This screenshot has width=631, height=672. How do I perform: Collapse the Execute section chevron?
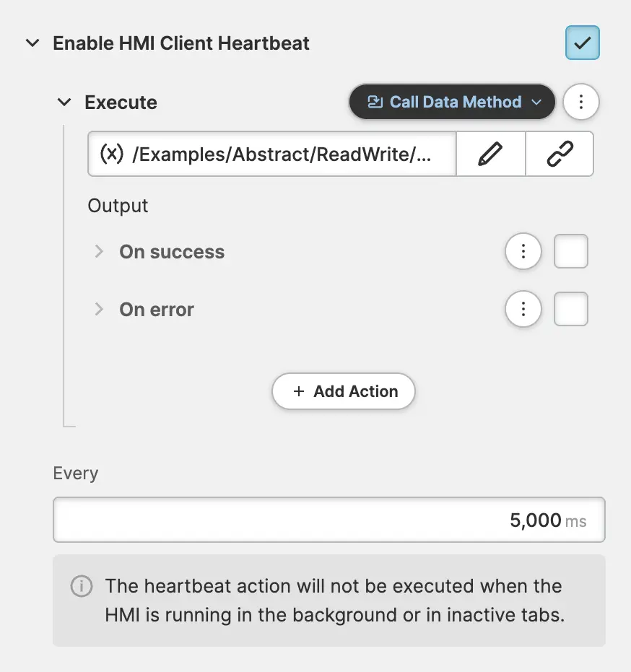[x=64, y=102]
